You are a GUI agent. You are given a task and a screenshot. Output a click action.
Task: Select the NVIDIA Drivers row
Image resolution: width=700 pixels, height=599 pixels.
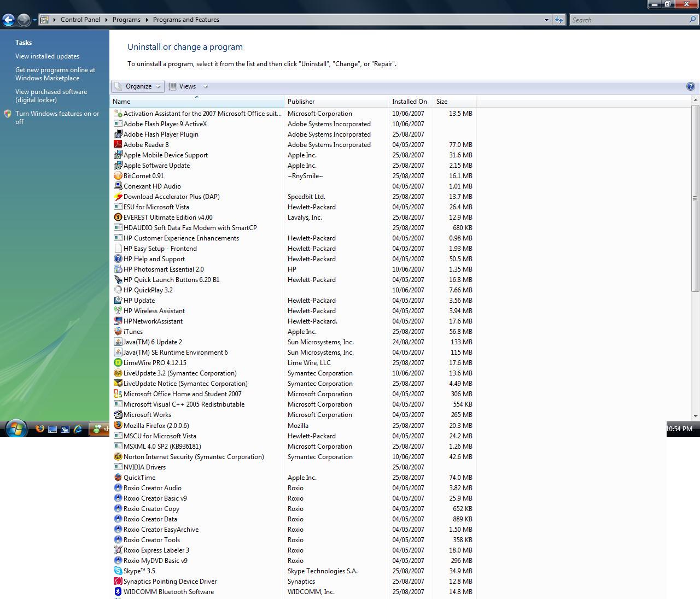point(293,467)
